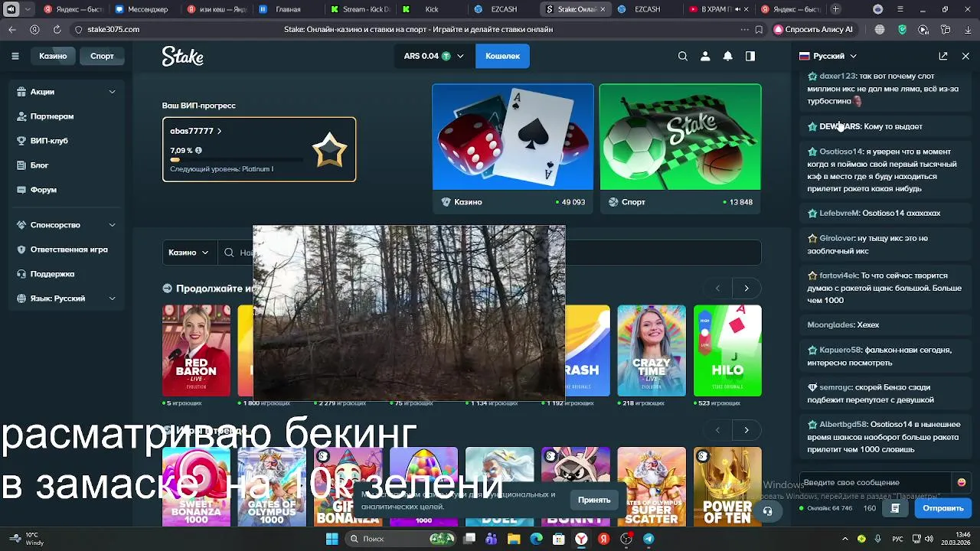Click username DEWARS in chat

point(840,126)
